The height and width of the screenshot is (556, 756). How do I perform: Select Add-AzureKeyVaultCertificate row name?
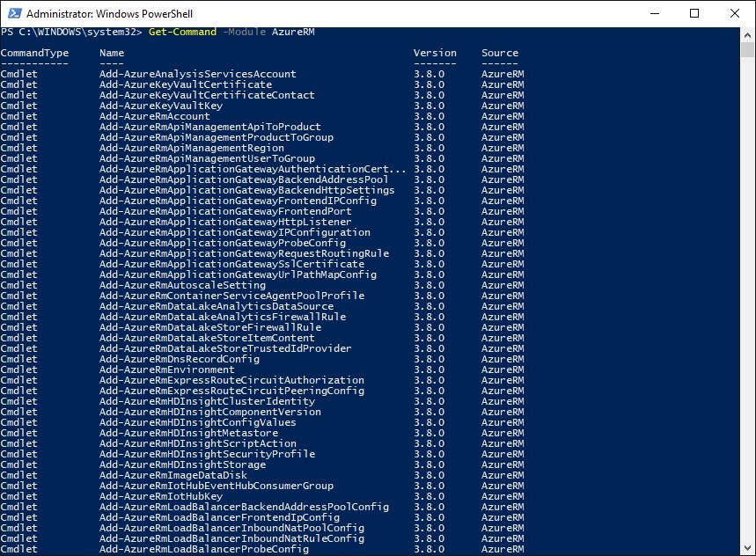(186, 84)
